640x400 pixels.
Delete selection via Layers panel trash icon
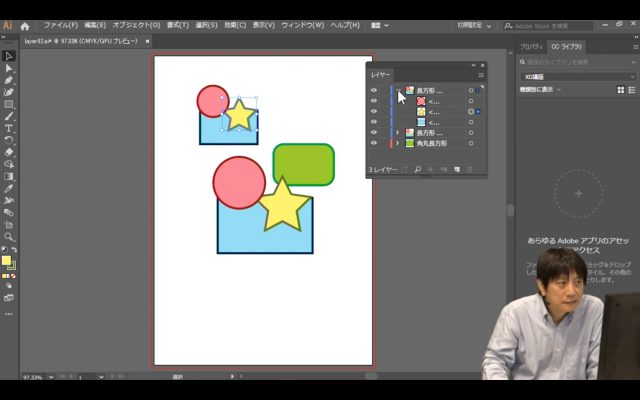click(x=470, y=169)
